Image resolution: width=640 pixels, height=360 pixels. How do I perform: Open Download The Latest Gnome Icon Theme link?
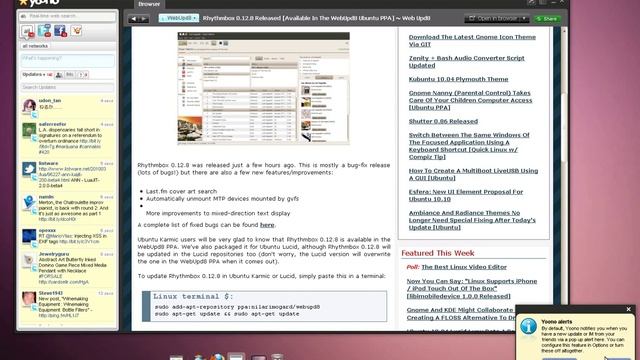point(472,40)
